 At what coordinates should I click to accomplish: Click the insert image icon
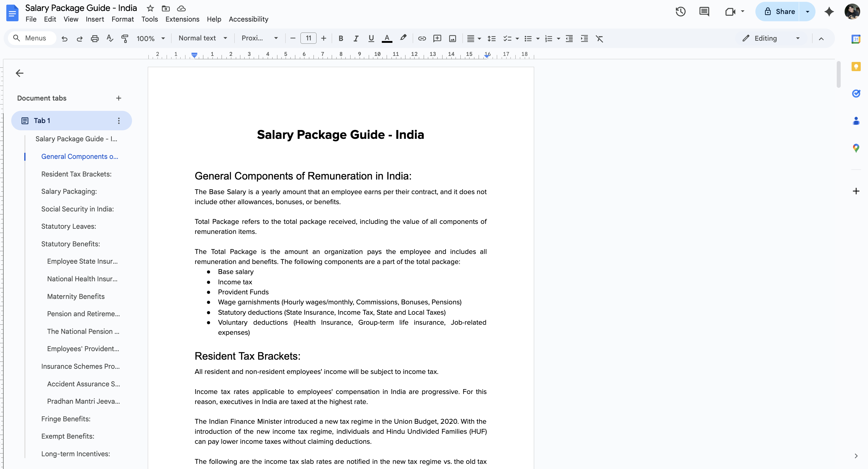coord(452,39)
